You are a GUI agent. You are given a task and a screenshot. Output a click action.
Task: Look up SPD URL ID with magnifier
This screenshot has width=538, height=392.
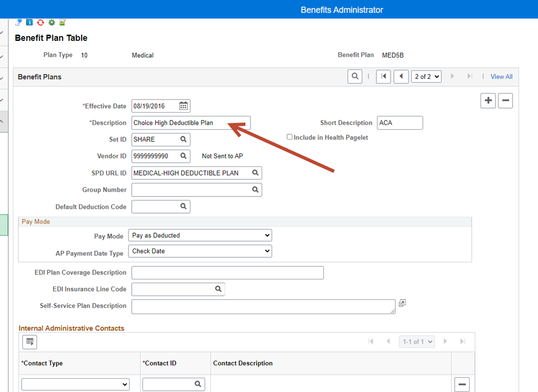point(255,173)
